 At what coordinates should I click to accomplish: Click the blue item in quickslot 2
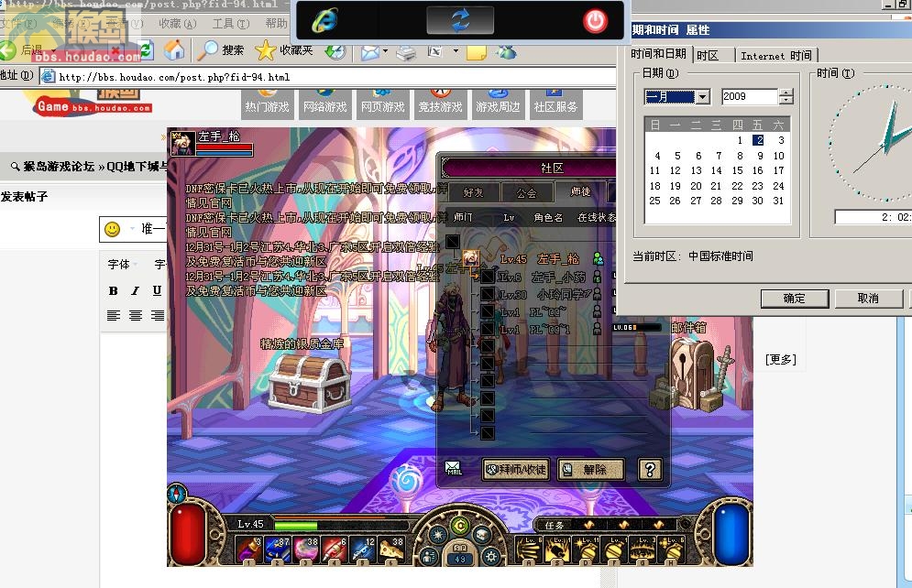pyautogui.click(x=278, y=550)
